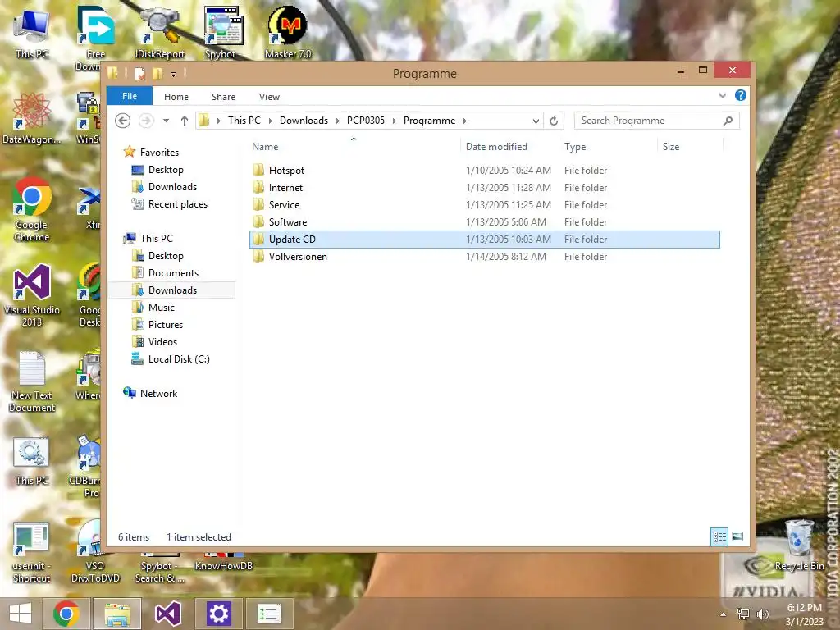This screenshot has height=630, width=840.
Task: Click the Back navigation arrow
Action: click(123, 121)
